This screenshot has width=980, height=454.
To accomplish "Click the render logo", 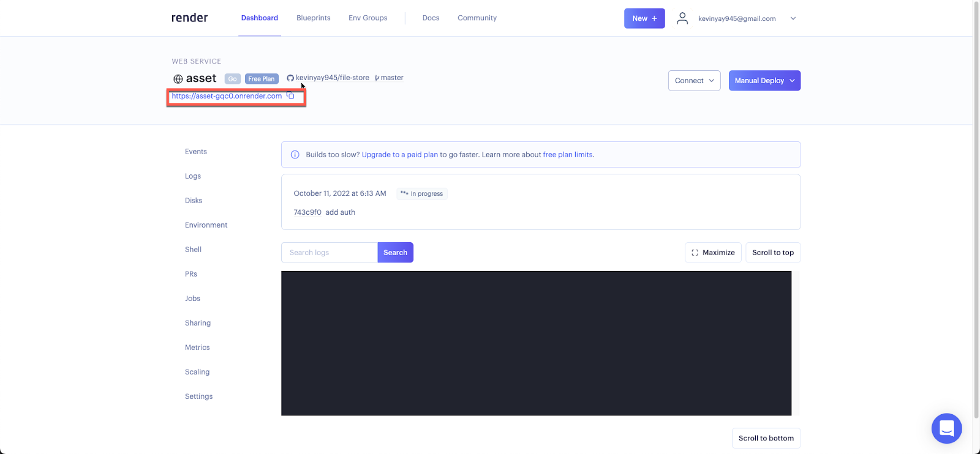I will [189, 18].
